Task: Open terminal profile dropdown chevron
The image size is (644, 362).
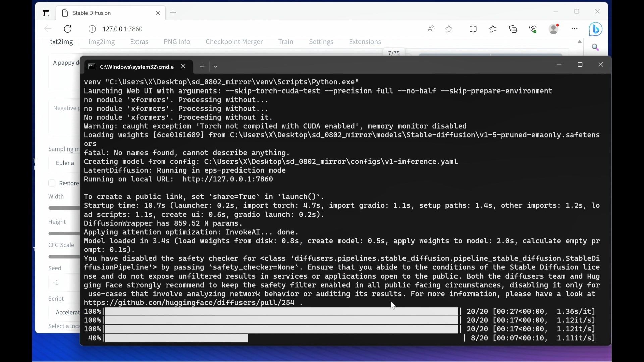Action: point(216,66)
